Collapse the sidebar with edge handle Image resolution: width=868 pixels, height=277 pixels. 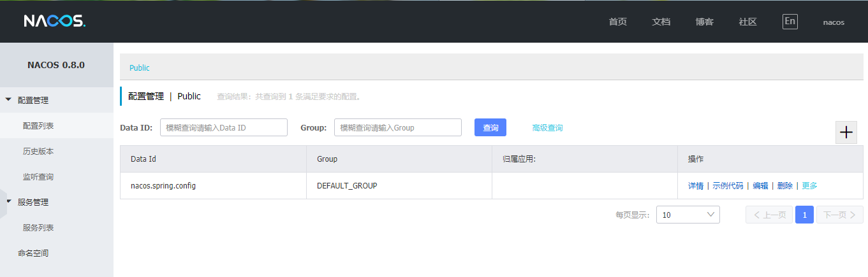coord(3,202)
